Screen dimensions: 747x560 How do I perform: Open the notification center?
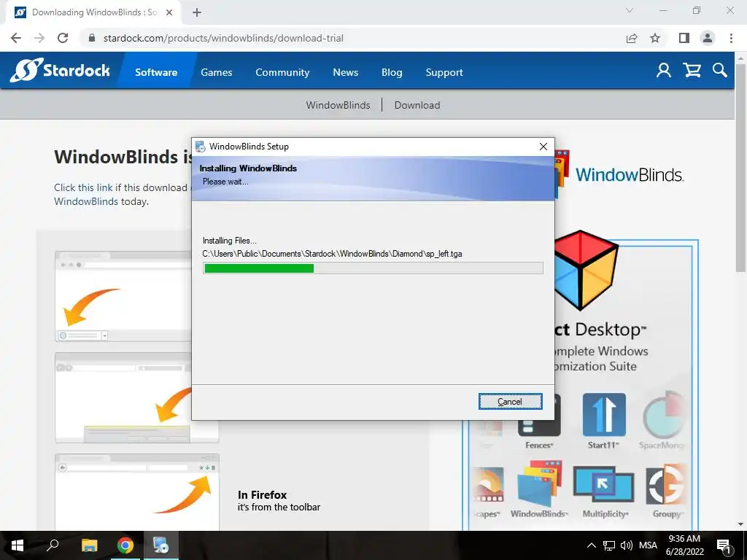coord(724,546)
